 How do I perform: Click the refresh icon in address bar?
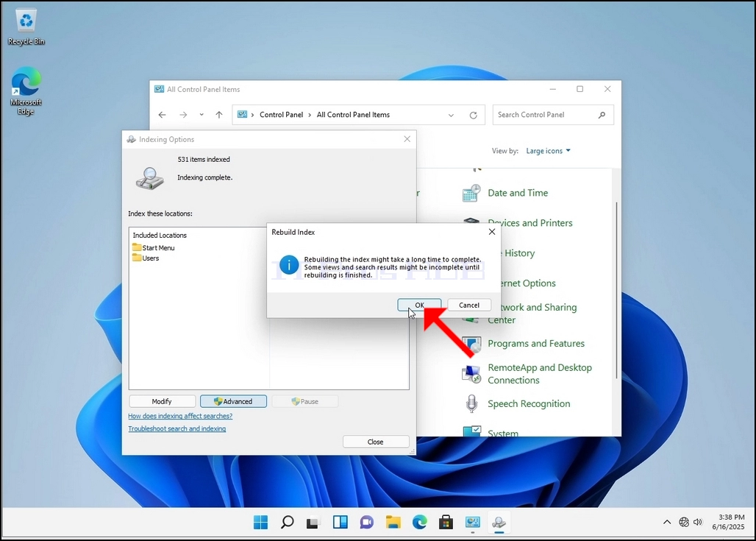(474, 115)
